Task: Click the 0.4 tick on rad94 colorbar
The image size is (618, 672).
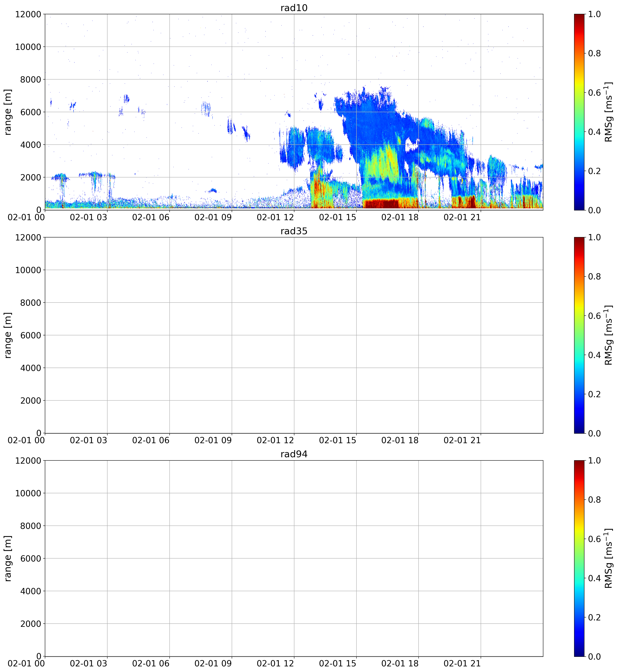Action: click(594, 578)
